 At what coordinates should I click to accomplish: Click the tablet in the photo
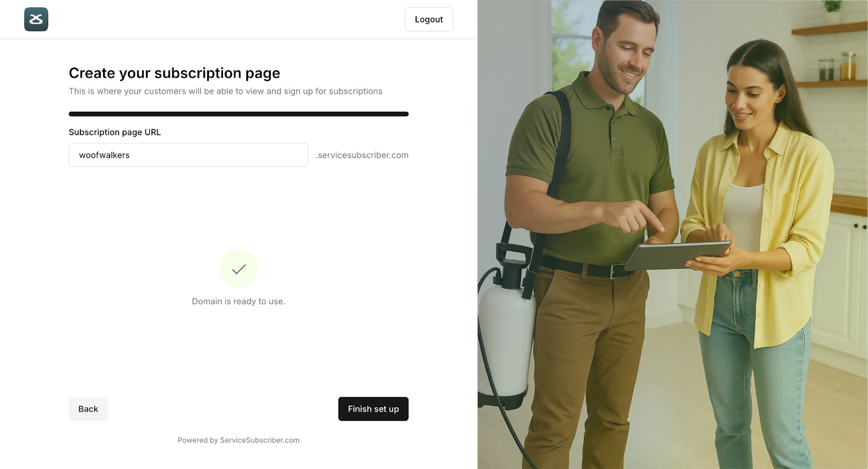[678, 255]
